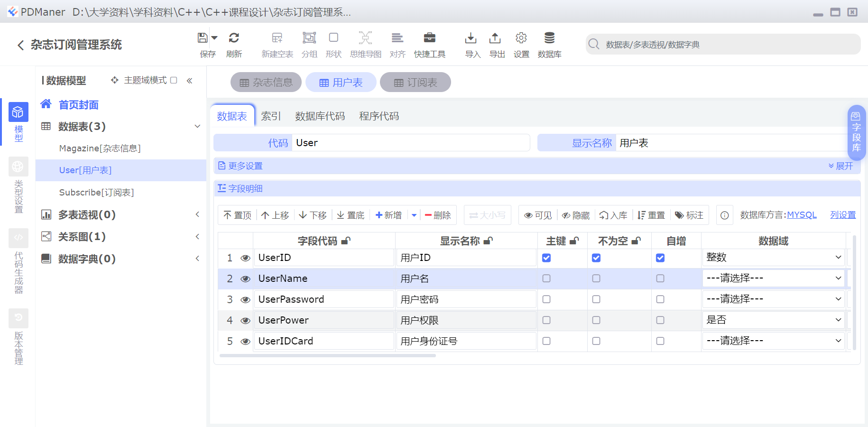The image size is (868, 427).
Task: Expand the 关系图(1) section
Action: pyautogui.click(x=197, y=236)
